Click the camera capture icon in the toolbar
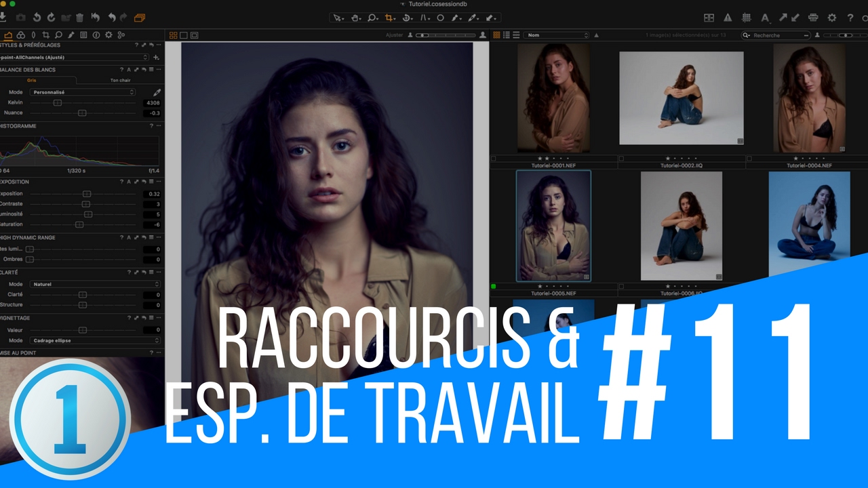 pos(21,18)
